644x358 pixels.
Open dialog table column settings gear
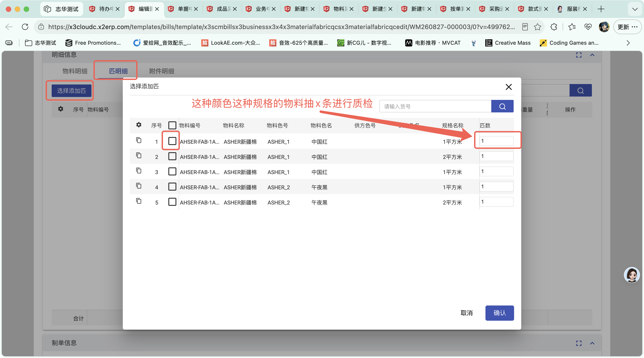(x=139, y=125)
